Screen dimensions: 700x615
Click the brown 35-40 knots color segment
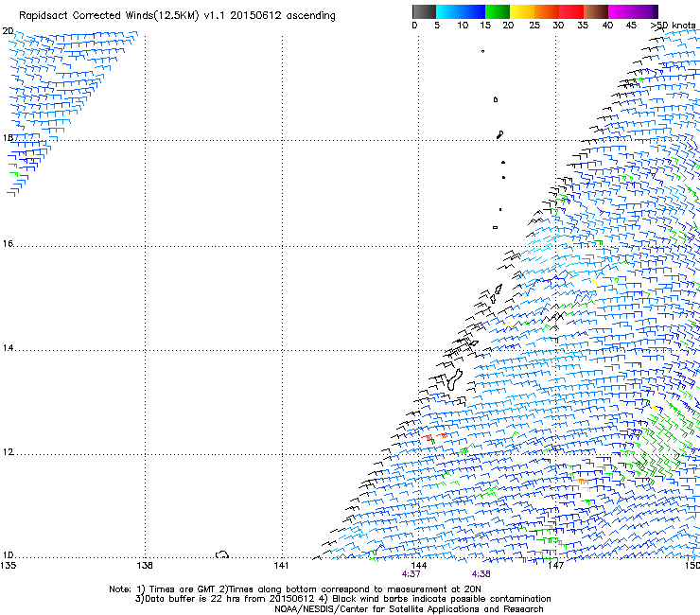(x=596, y=11)
